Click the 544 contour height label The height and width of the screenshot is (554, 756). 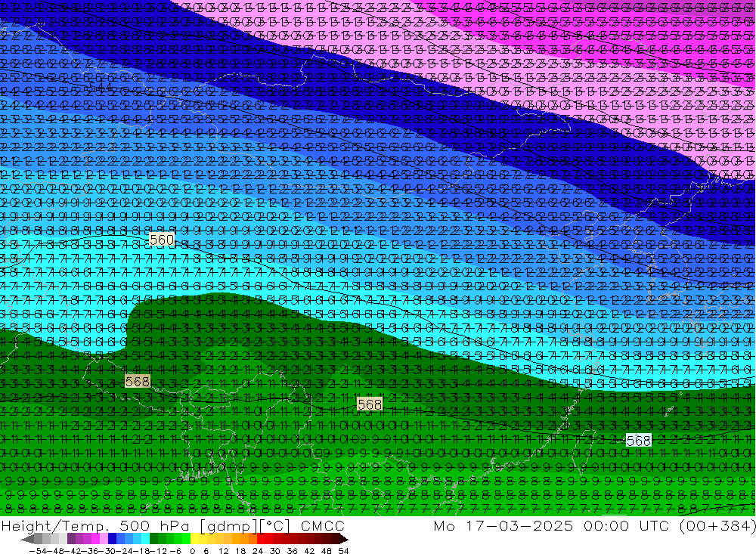tap(101, 87)
